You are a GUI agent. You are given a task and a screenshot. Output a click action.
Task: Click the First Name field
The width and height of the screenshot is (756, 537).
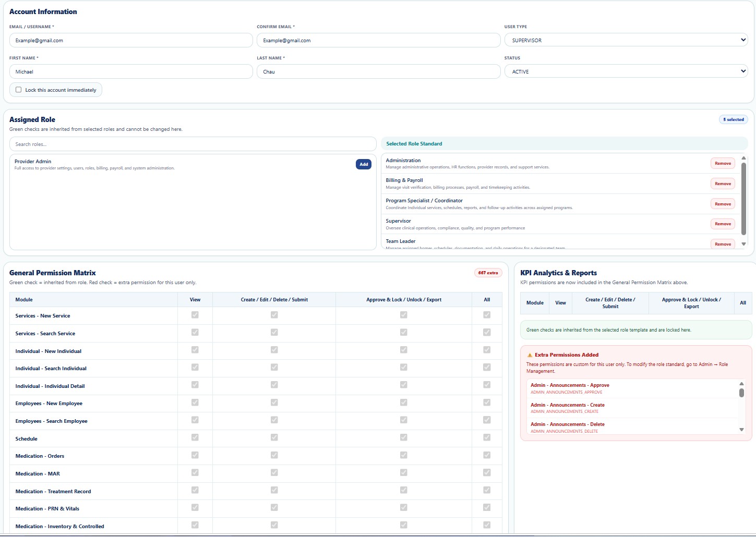point(131,71)
